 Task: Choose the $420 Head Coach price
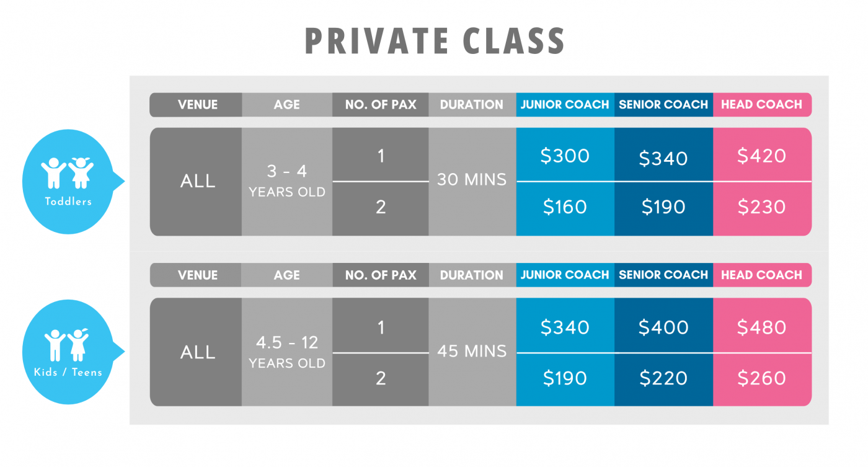(x=762, y=155)
